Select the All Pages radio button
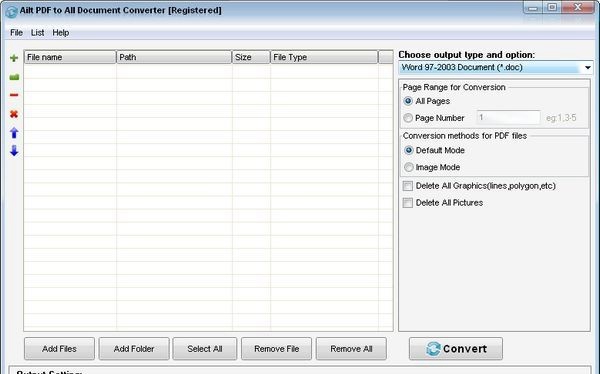600x374 pixels. point(408,101)
